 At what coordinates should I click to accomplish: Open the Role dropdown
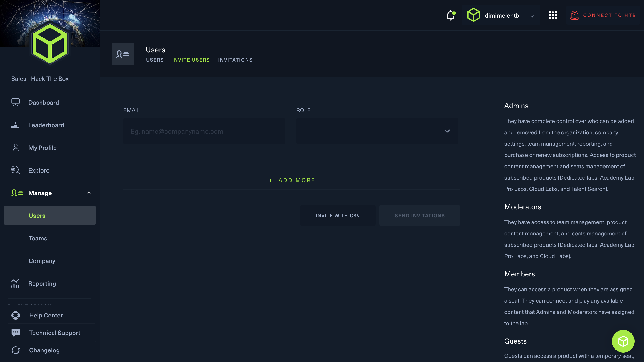tap(377, 131)
